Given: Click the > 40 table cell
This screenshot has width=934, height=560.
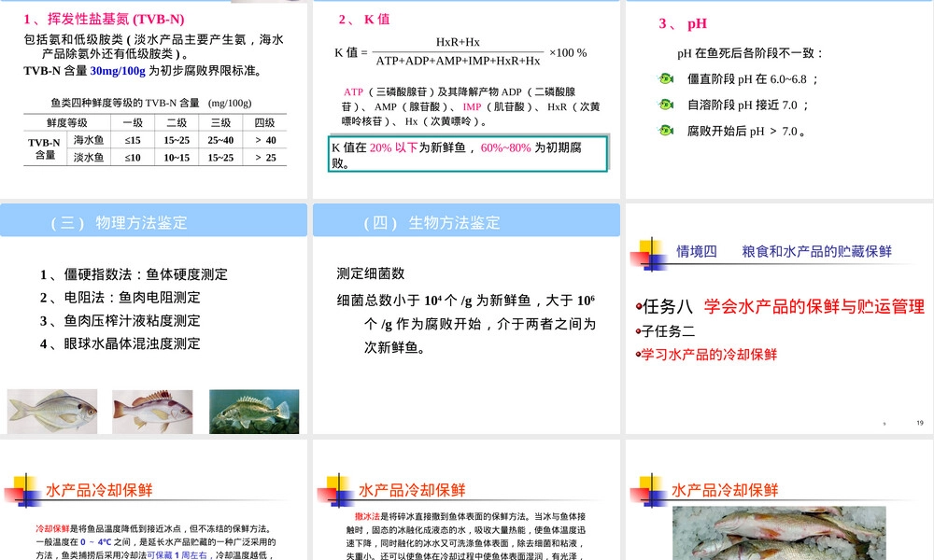Looking at the screenshot, I should (x=265, y=140).
